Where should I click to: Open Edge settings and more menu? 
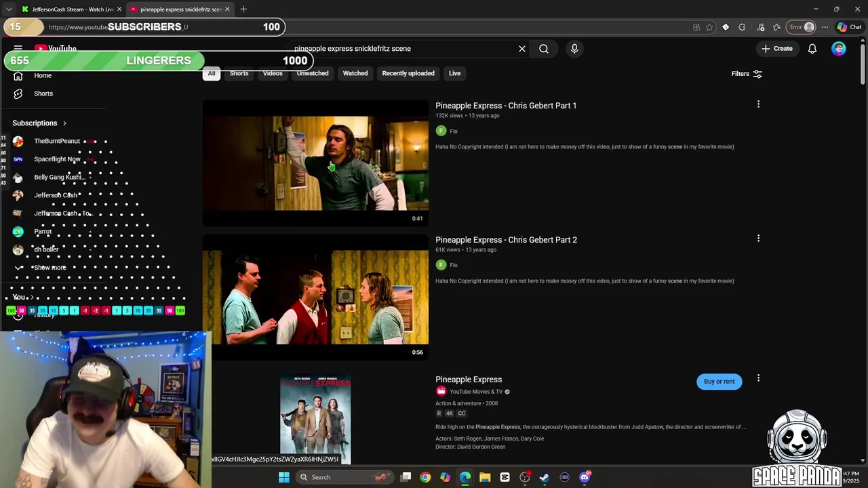pyautogui.click(x=825, y=27)
